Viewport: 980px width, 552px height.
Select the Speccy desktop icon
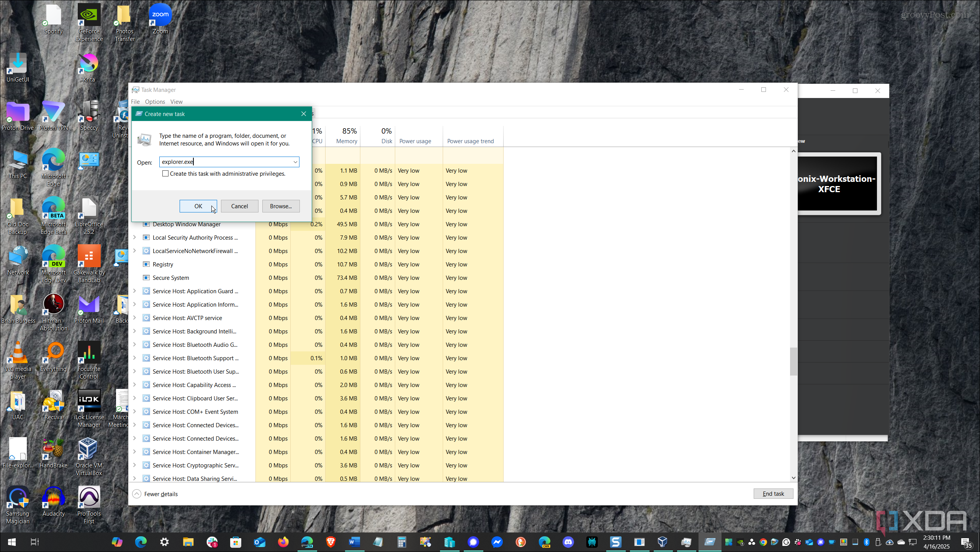[x=89, y=116]
